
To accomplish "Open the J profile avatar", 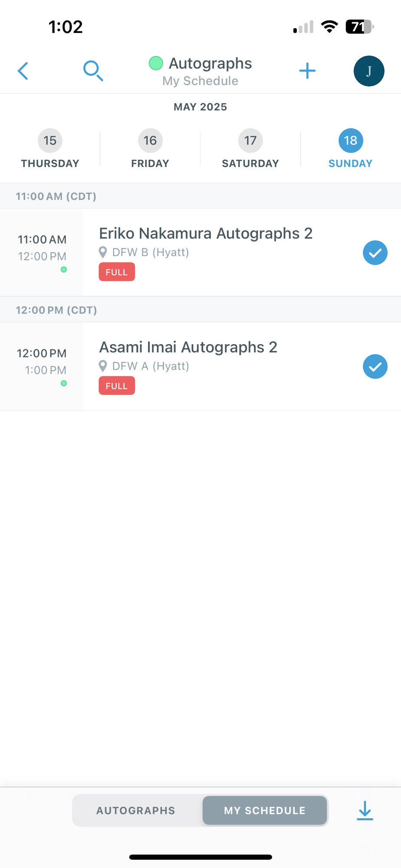I will pyautogui.click(x=369, y=71).
